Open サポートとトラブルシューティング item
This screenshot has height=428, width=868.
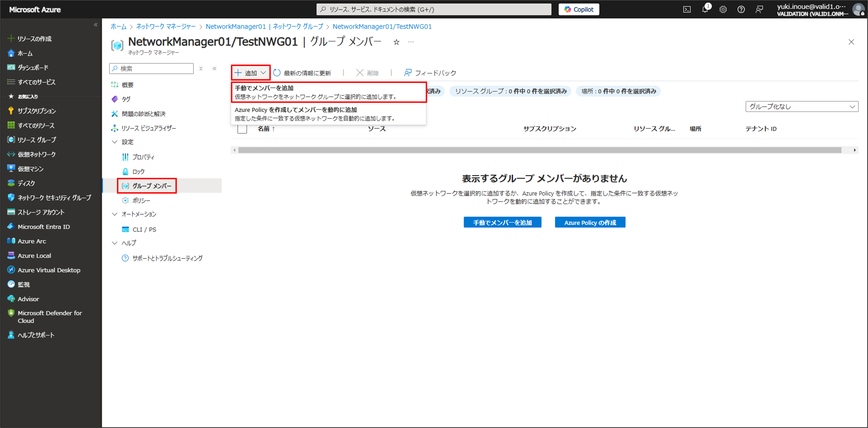[162, 258]
